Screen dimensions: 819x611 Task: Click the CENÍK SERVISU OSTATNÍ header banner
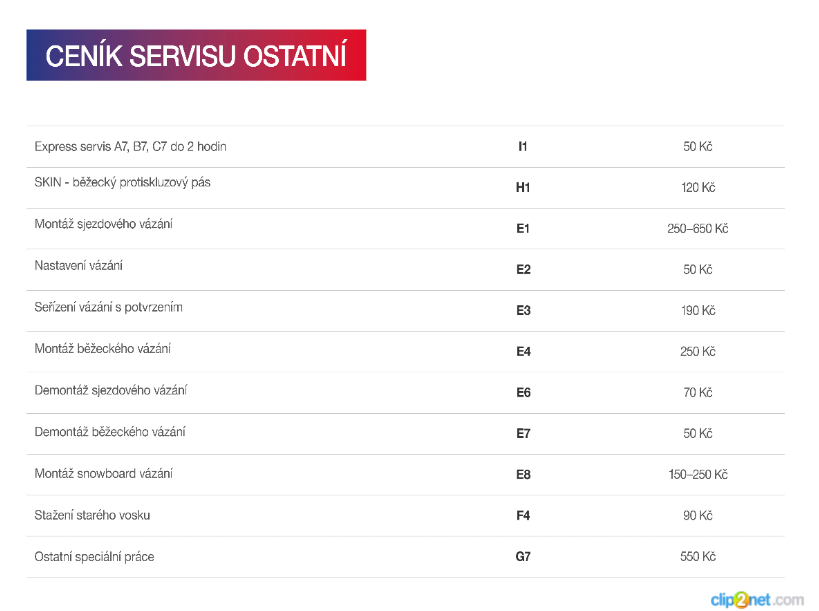[x=196, y=55]
